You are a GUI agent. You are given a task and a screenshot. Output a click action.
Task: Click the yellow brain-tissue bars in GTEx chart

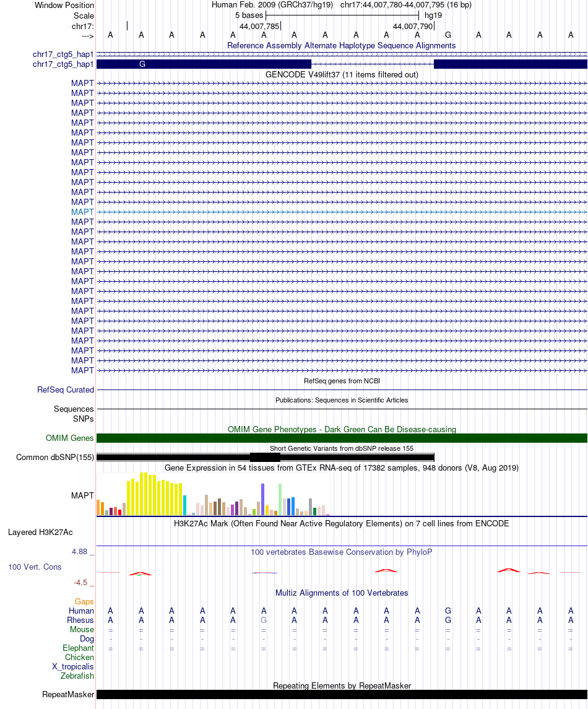coord(155,494)
